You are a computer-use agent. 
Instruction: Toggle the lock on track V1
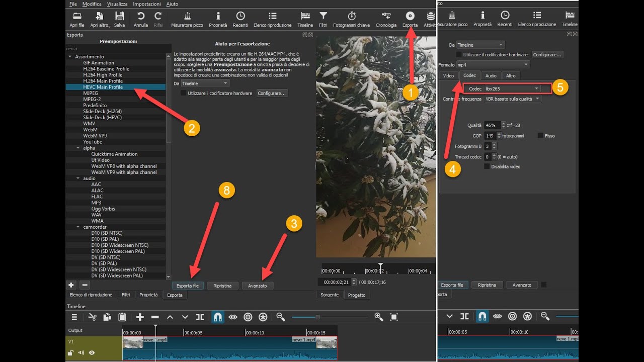tap(71, 353)
